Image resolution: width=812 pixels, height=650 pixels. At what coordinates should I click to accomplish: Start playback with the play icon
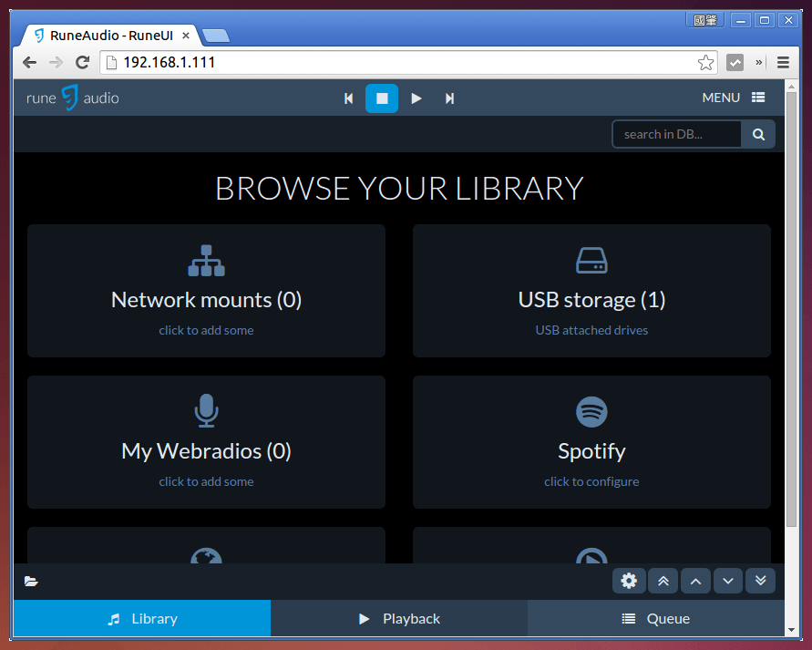416,98
